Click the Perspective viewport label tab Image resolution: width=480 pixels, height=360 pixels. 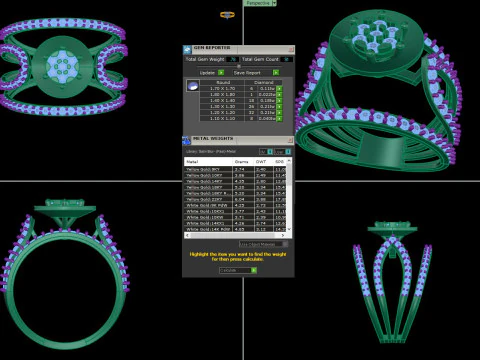pyautogui.click(x=258, y=3)
